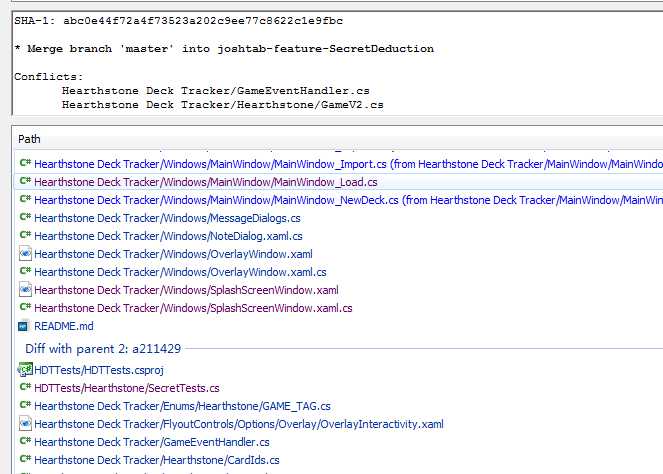The image size is (663, 474).
Task: Select Enums/Hearthstone/GAME_TAG.cs entry
Action: (182, 406)
